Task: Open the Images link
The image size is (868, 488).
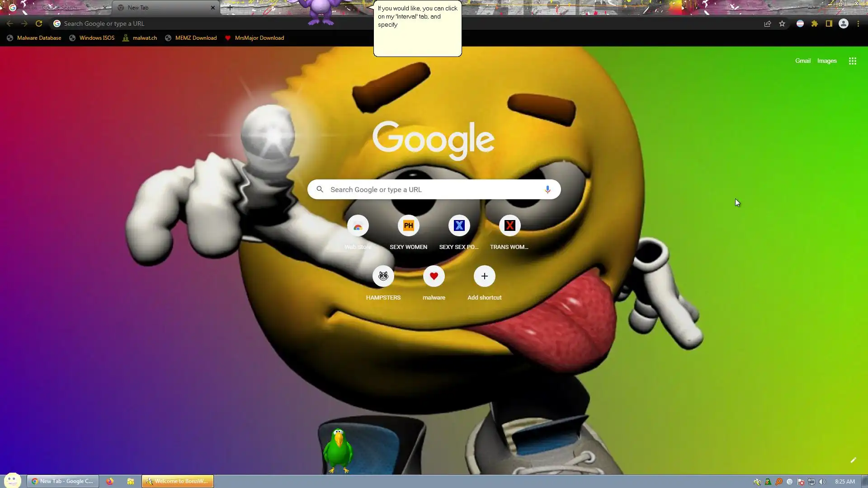Action: tap(826, 61)
